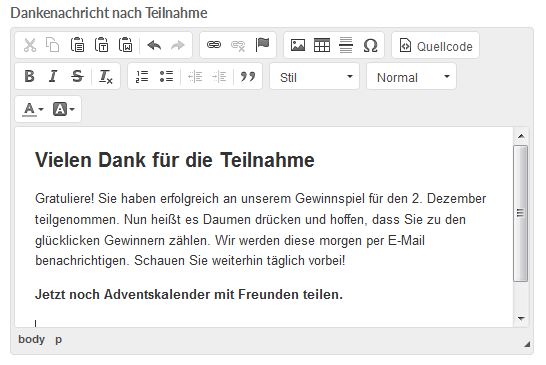The width and height of the screenshot is (546, 365).
Task: Insert a link with chain icon
Action: point(214,45)
